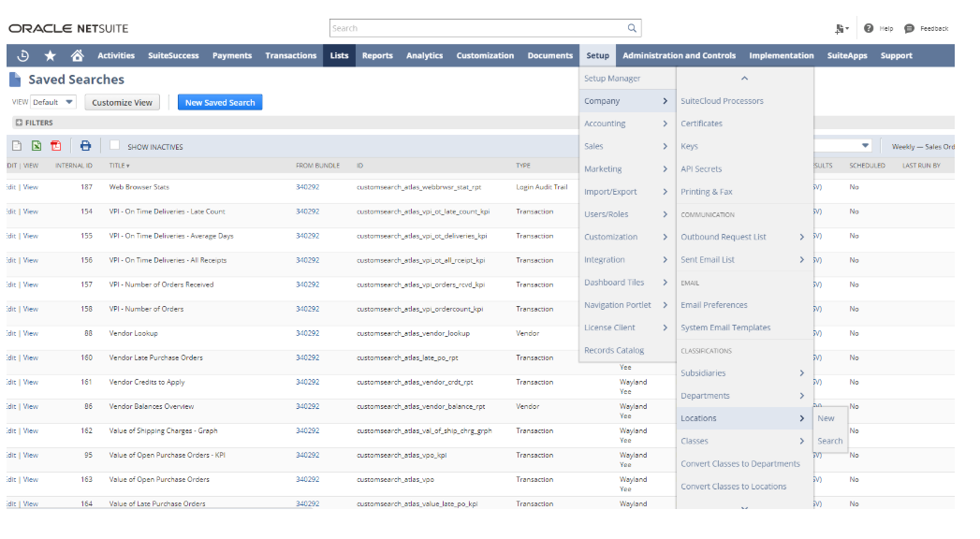Sort by the Internal ID column header

74,166
